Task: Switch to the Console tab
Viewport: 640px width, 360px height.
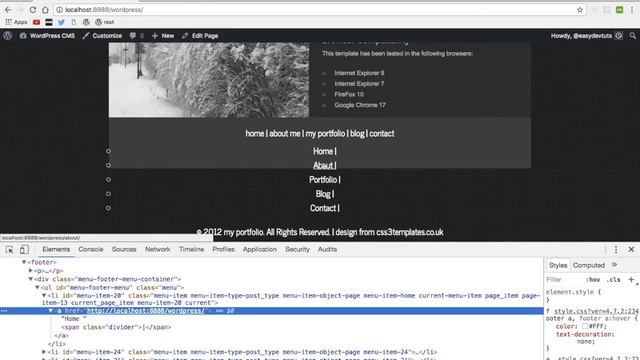Action: (91, 249)
